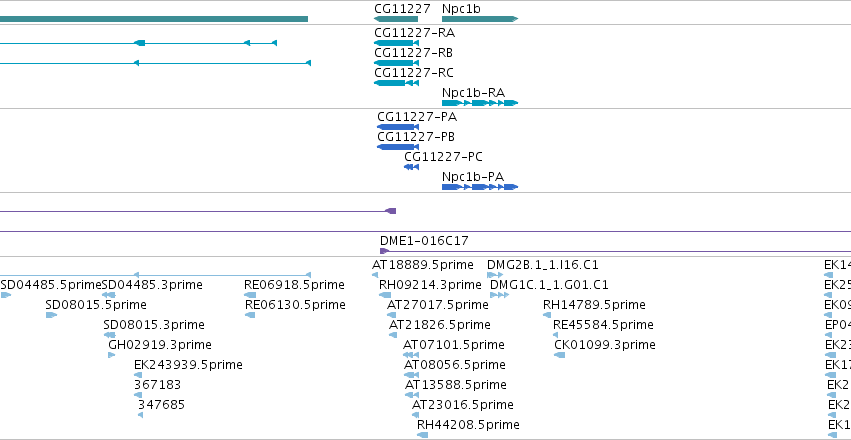851x440 pixels.
Task: Select the Npc1b-RA transcript exon glyph
Action: click(x=480, y=103)
